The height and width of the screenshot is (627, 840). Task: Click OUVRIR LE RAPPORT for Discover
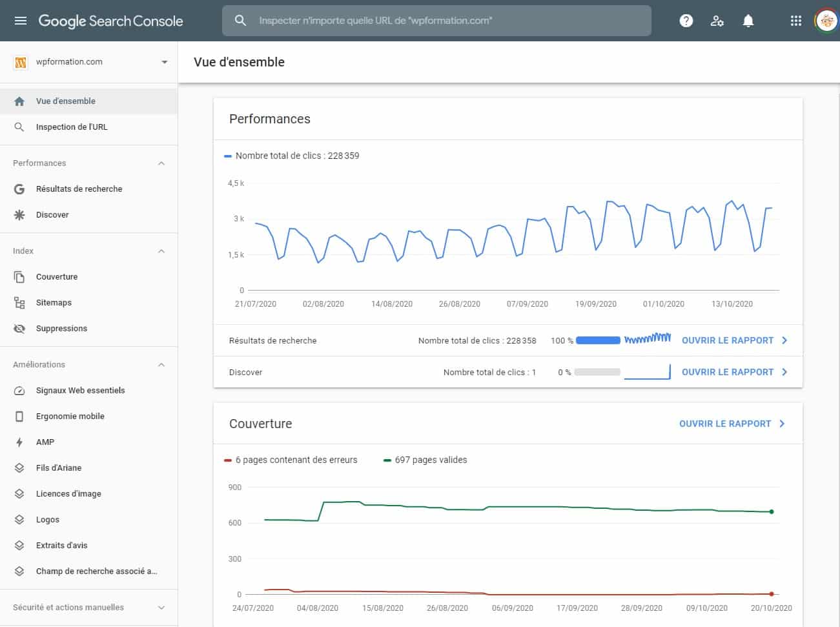(x=727, y=372)
